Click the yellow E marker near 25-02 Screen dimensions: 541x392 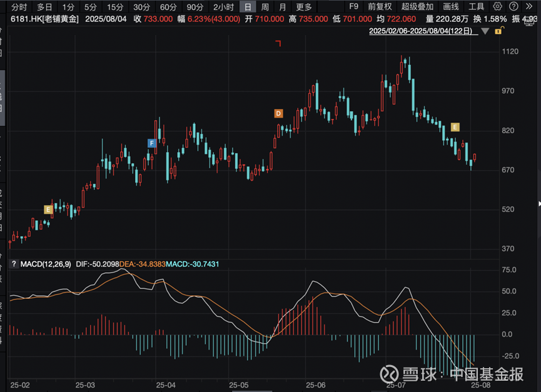(48, 209)
